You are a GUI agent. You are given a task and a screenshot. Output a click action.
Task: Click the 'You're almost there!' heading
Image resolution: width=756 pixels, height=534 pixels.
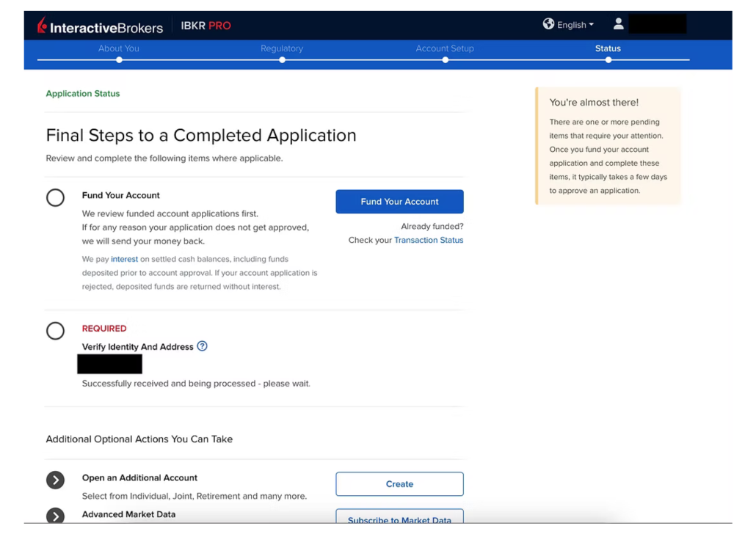tap(594, 102)
